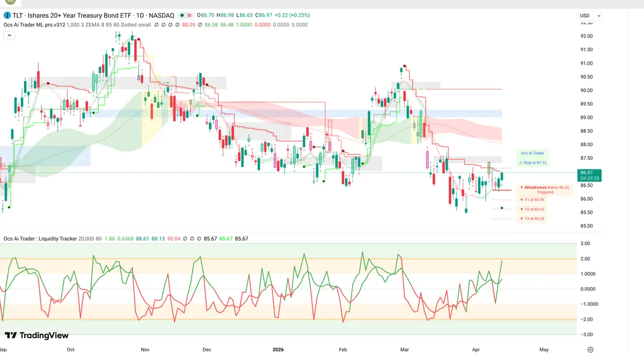
Task: Click the close value C86.97 in header
Action: click(264, 16)
